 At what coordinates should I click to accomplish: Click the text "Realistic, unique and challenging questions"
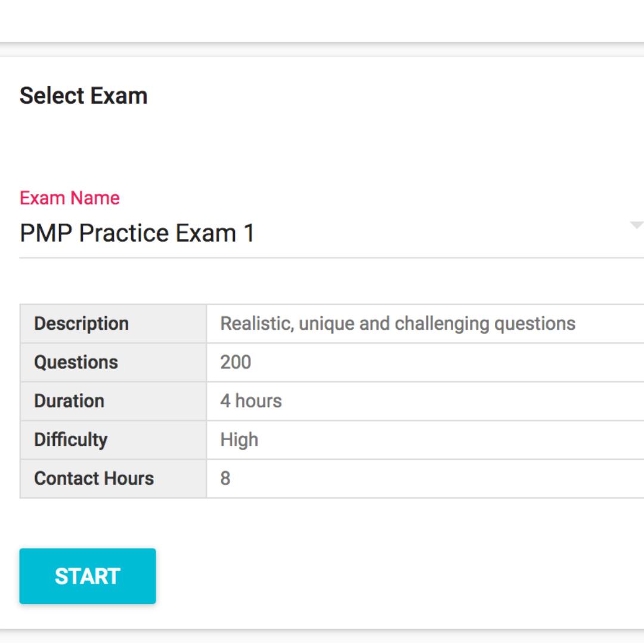(x=398, y=323)
